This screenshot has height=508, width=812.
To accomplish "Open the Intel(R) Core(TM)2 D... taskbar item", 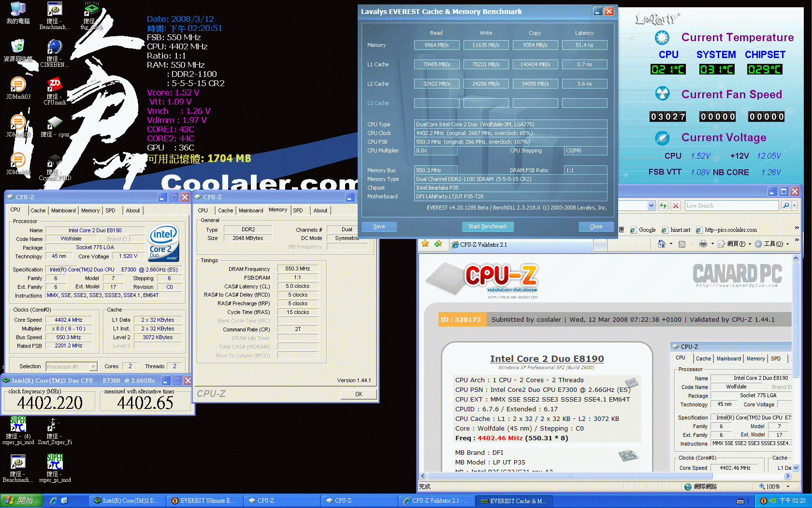I will (127, 501).
